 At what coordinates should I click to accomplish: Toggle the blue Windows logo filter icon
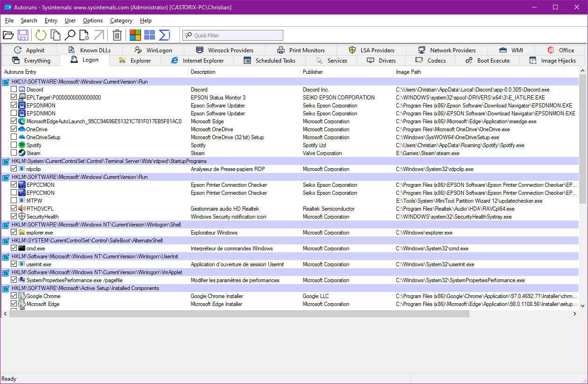point(149,35)
